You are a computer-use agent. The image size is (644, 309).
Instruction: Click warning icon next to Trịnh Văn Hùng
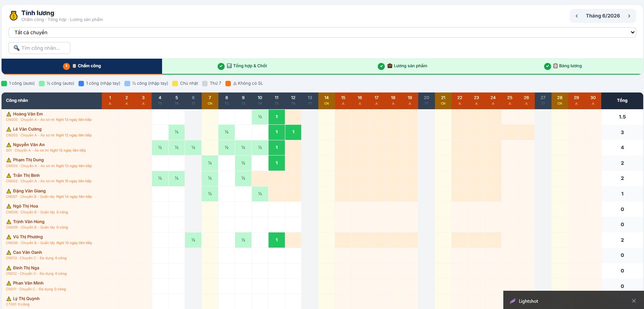pos(9,222)
